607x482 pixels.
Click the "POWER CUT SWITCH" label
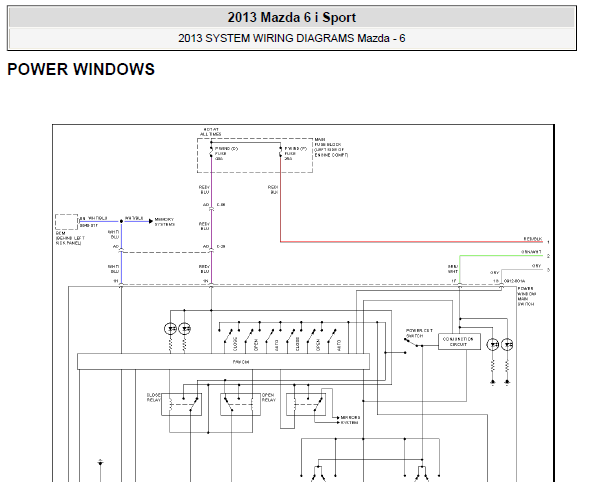(x=419, y=333)
